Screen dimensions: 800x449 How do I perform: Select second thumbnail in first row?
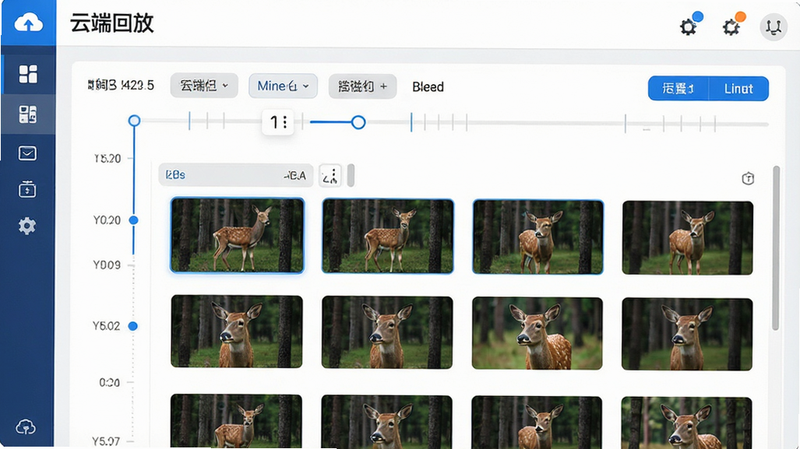click(x=388, y=236)
